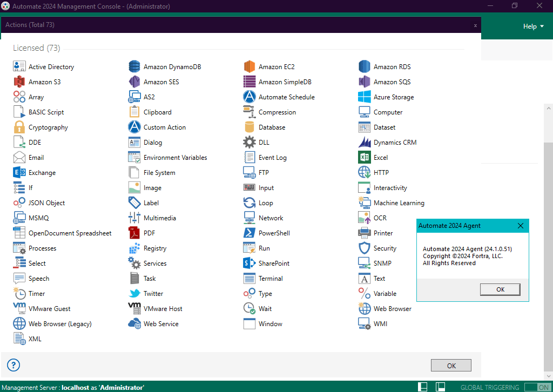
Task: Click the scrollbar up arrow at right edge
Action: (549, 108)
